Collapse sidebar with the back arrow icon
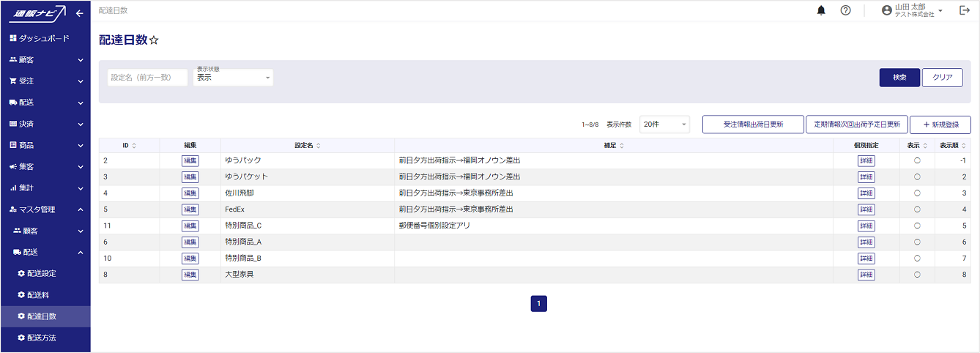This screenshot has height=353, width=980. tap(79, 13)
